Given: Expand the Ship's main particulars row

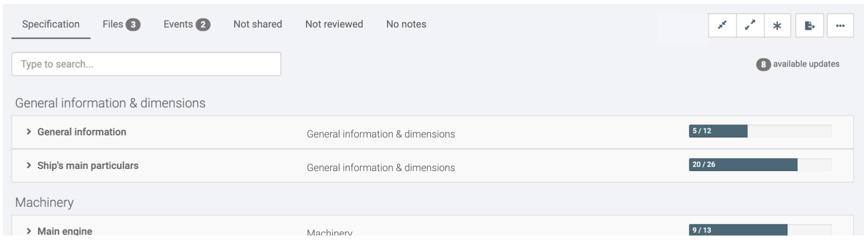Looking at the screenshot, I should (29, 166).
